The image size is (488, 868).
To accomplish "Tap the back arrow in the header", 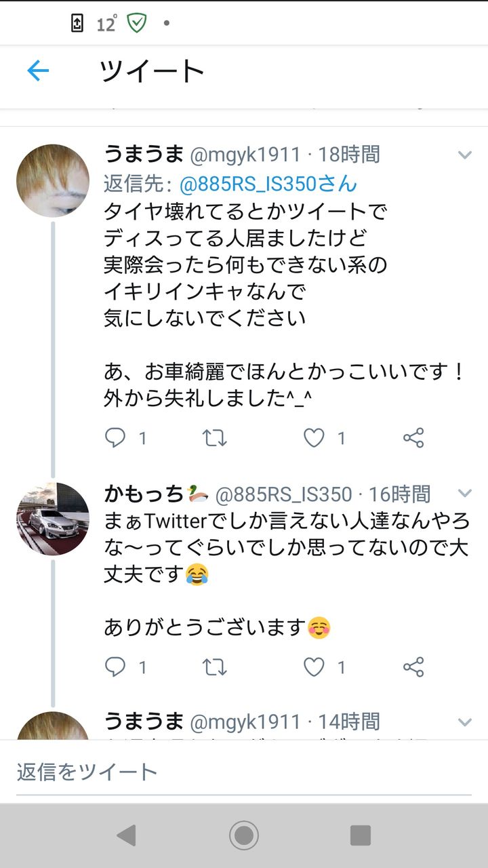I will 38,71.
